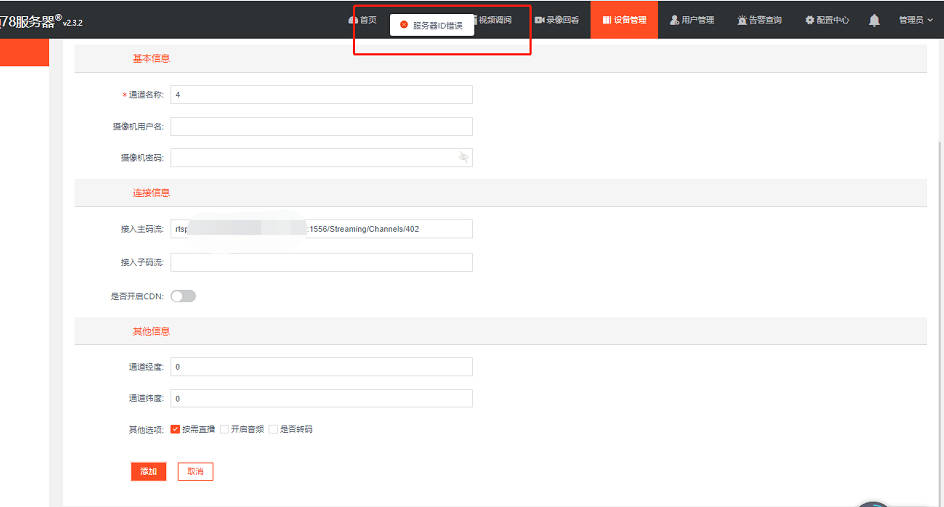Check the 是否转码 checkbox
The width and height of the screenshot is (944, 507).
tap(273, 429)
